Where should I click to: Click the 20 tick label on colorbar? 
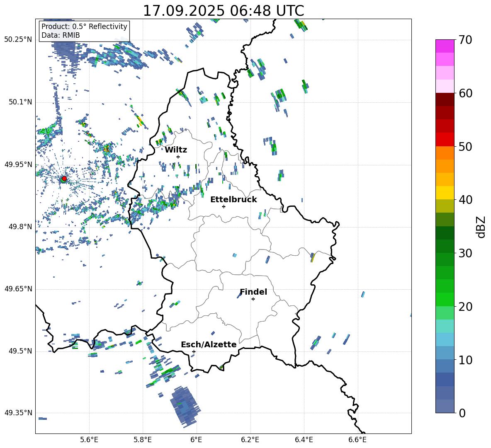465,307
